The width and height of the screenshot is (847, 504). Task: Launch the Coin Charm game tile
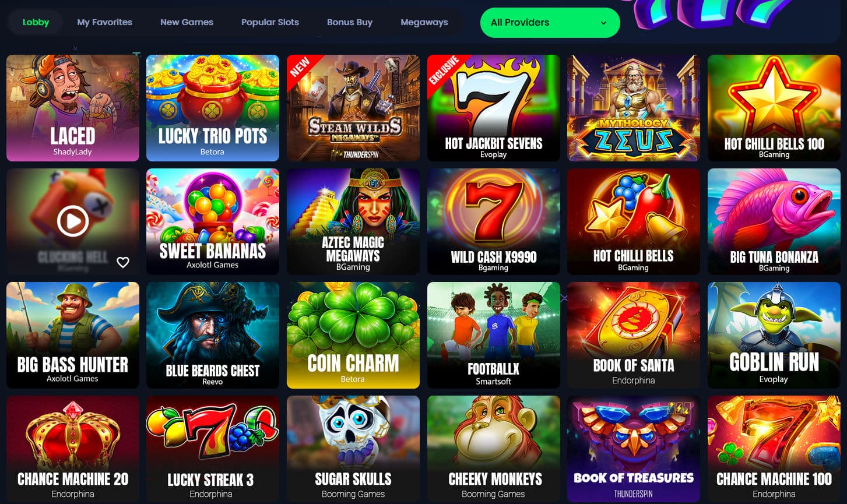[x=353, y=335]
